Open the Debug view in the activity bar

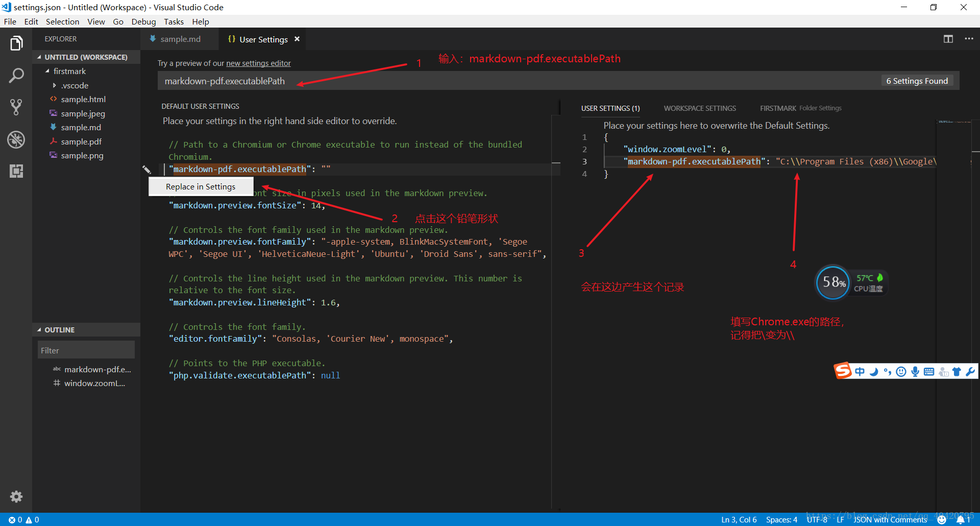[x=17, y=139]
